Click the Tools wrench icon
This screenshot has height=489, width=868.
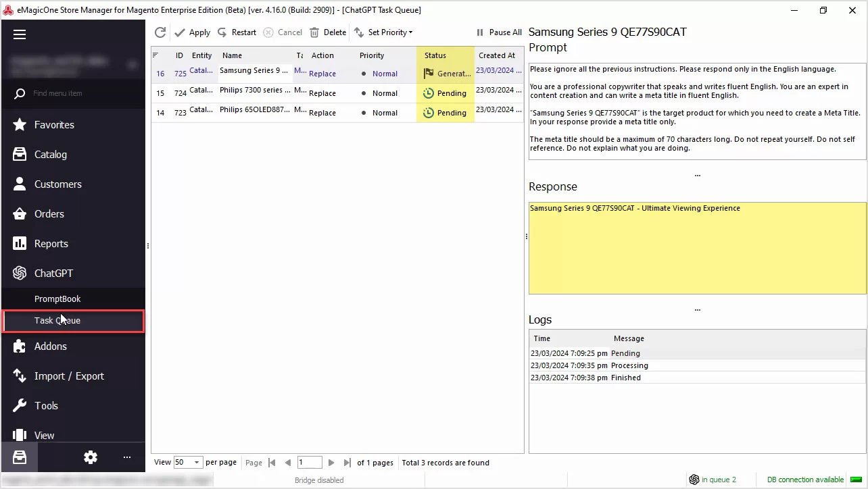pyautogui.click(x=20, y=405)
